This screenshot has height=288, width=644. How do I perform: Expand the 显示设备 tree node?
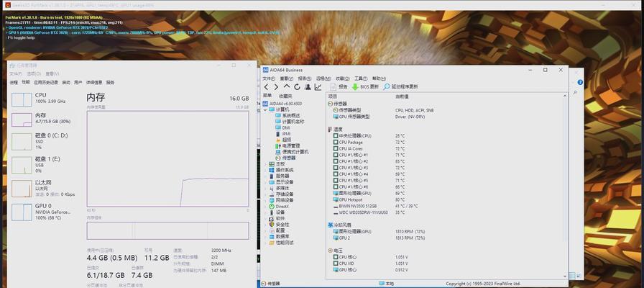point(265,182)
